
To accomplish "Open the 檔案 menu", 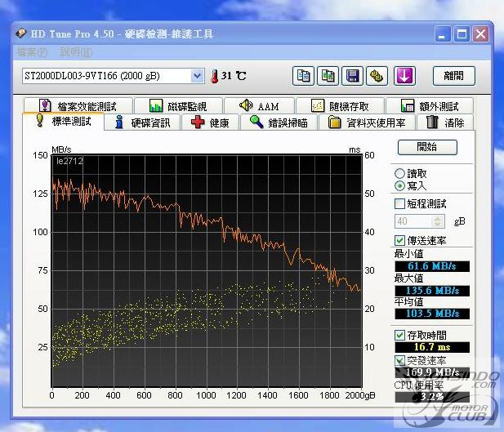I will (32, 51).
